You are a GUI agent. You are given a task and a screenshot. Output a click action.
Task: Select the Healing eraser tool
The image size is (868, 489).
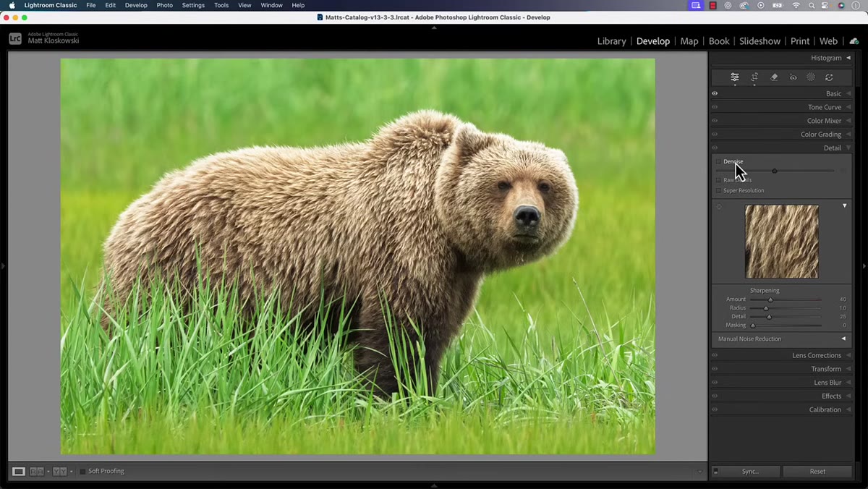tap(774, 77)
